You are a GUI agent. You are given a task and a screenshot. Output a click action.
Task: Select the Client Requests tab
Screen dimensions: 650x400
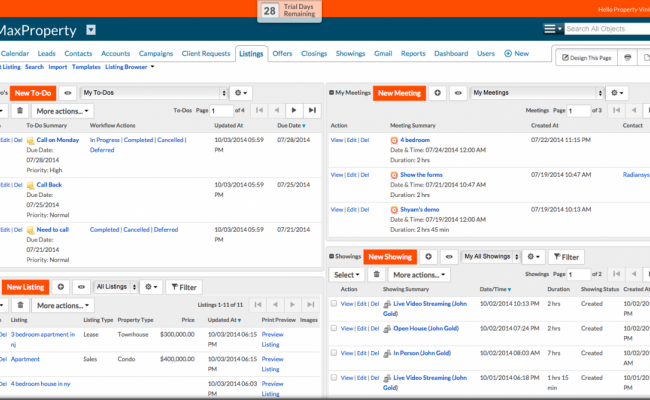pyautogui.click(x=206, y=53)
